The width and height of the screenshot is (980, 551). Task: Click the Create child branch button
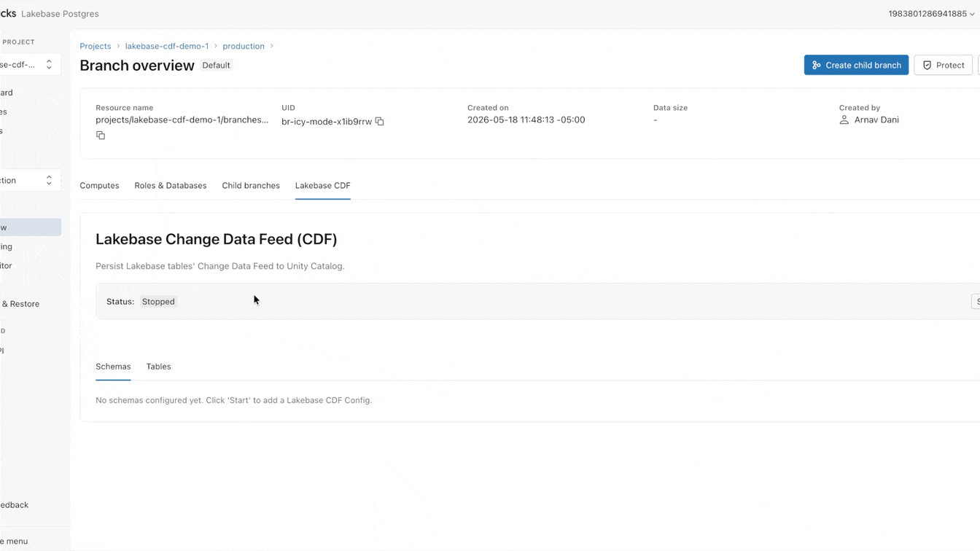[856, 65]
